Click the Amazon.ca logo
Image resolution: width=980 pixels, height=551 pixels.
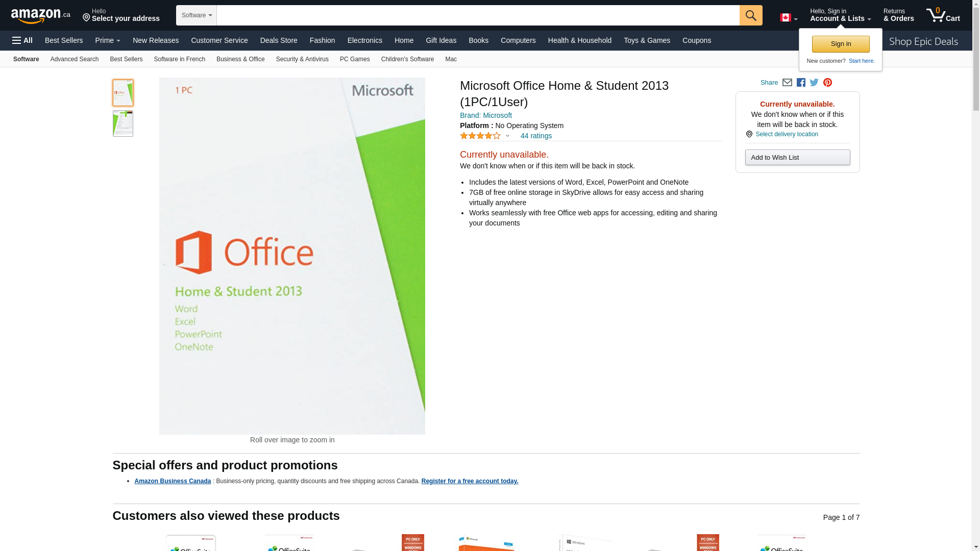tap(40, 16)
